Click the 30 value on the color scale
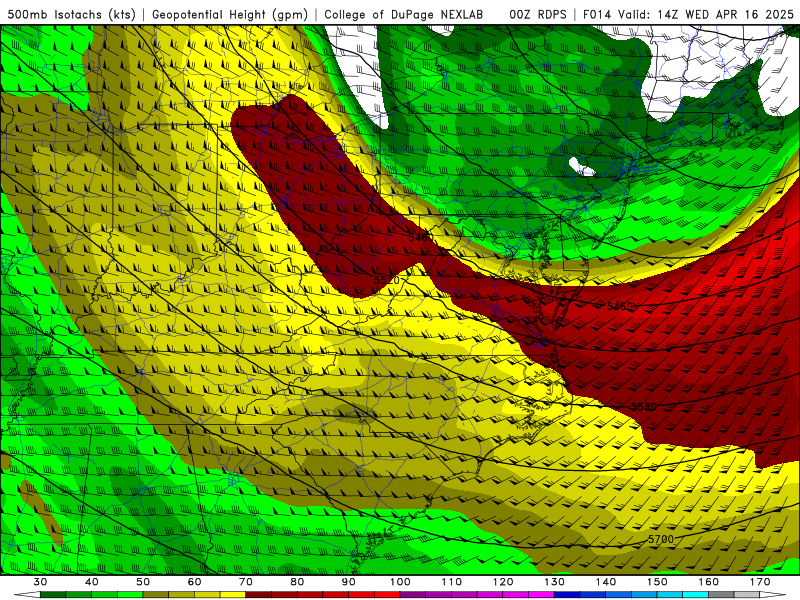 [x=40, y=582]
